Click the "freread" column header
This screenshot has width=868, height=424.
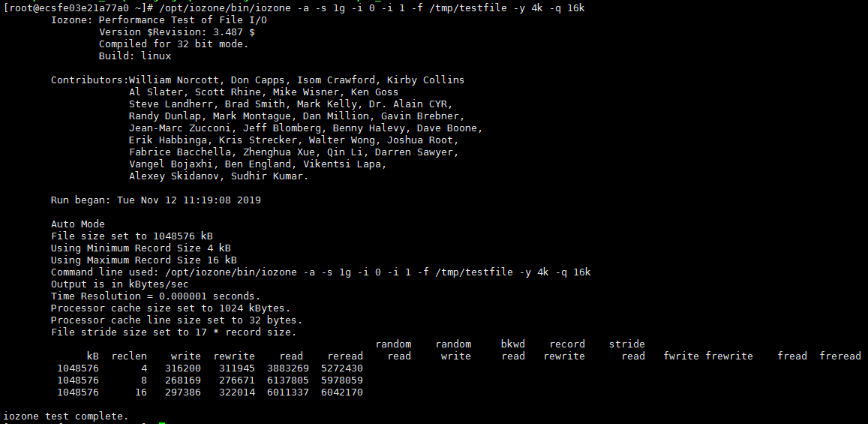(840, 356)
